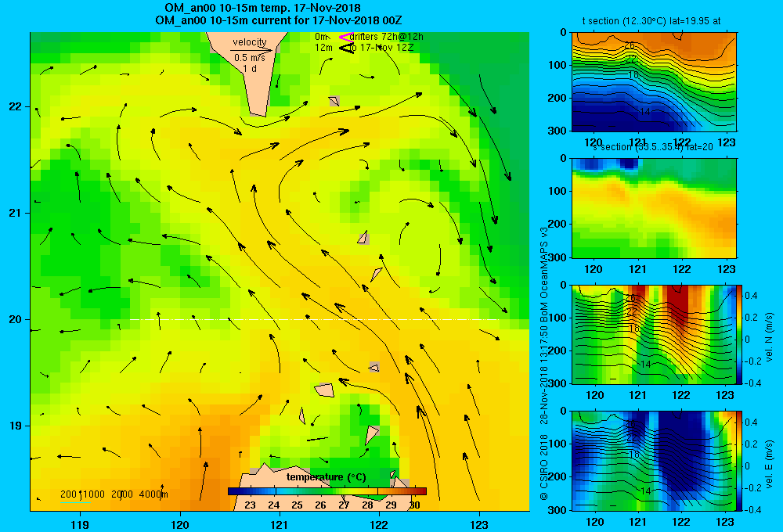
Task: Click longitude label 119 on main map
Action: (x=80, y=524)
